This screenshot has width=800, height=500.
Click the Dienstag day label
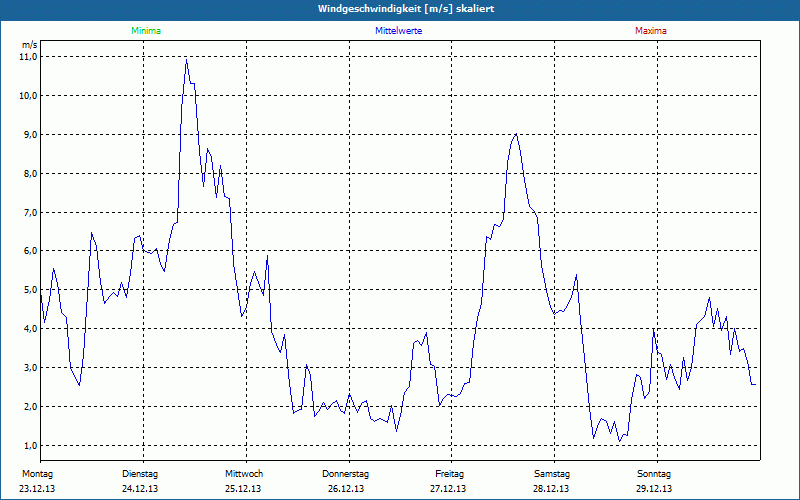[x=140, y=474]
